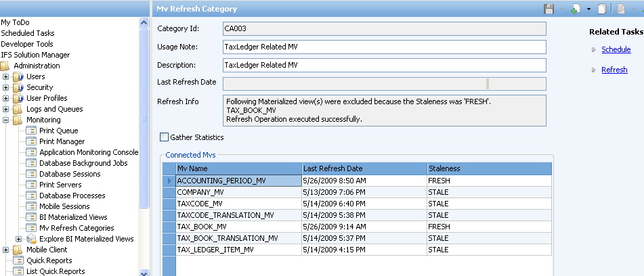Viewport: 644px width, 276px height.
Task: Click the Category Id field
Action: 385,28
